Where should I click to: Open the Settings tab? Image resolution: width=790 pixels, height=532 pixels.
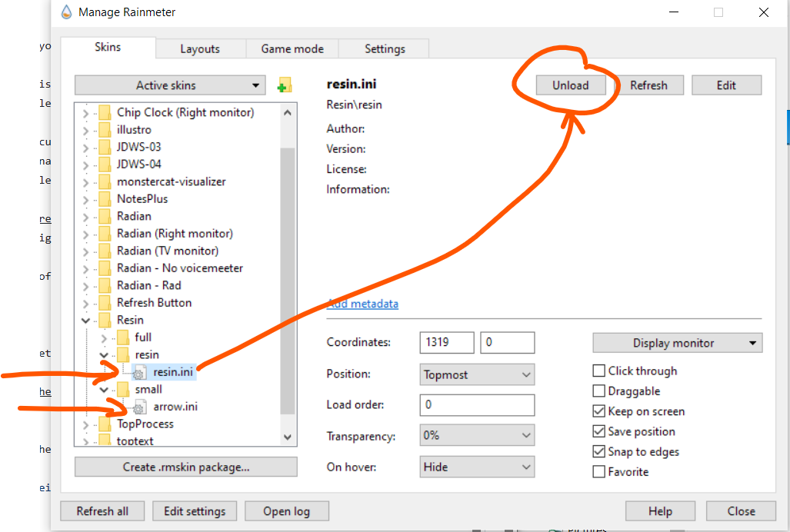(x=385, y=49)
